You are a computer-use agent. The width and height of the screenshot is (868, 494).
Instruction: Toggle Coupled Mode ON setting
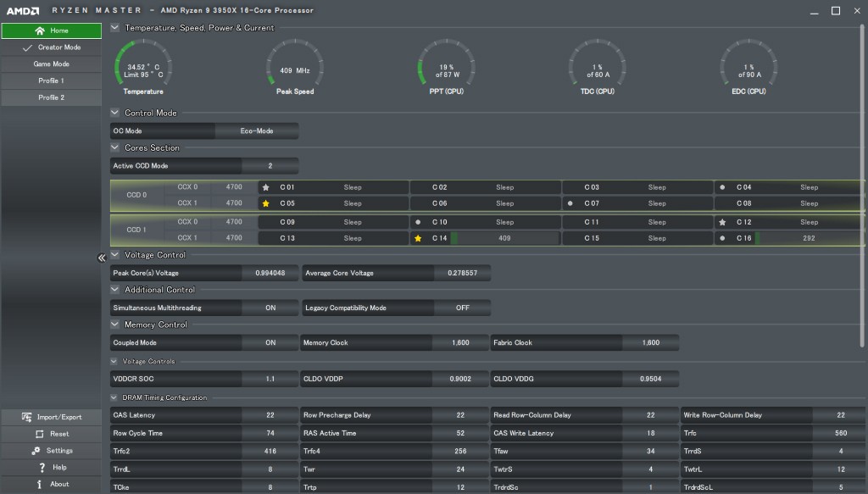270,343
